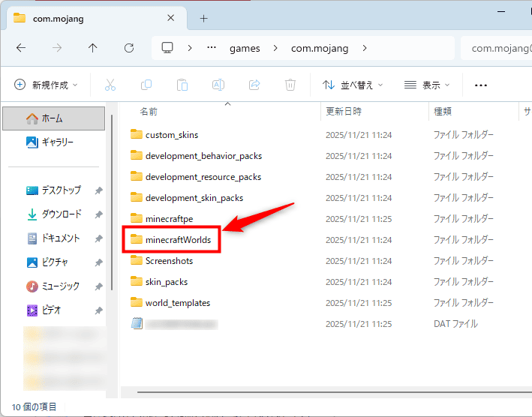The width and height of the screenshot is (532, 417).
Task: Refresh the current folder view
Action: [x=128, y=48]
